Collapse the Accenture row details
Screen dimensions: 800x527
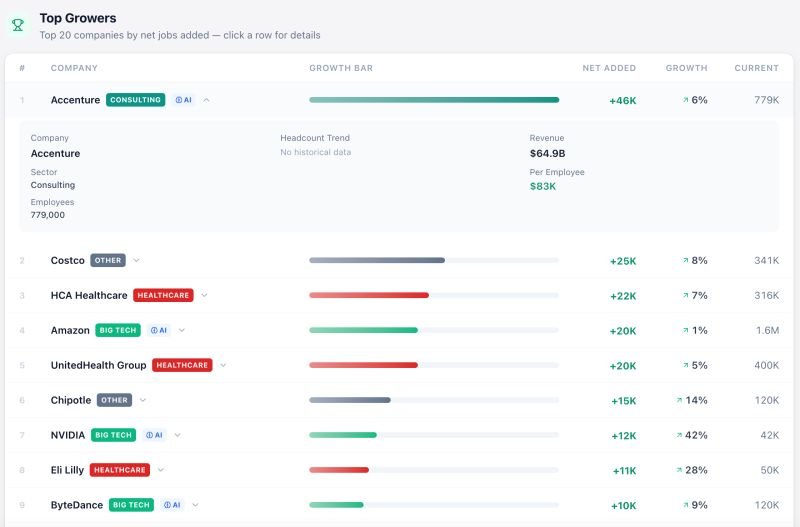[206, 100]
